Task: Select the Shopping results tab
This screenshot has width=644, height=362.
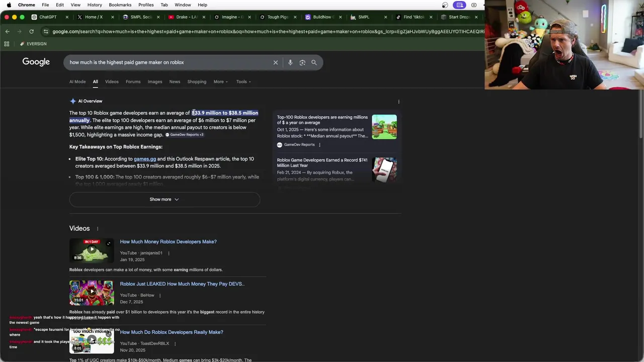Action: click(197, 81)
